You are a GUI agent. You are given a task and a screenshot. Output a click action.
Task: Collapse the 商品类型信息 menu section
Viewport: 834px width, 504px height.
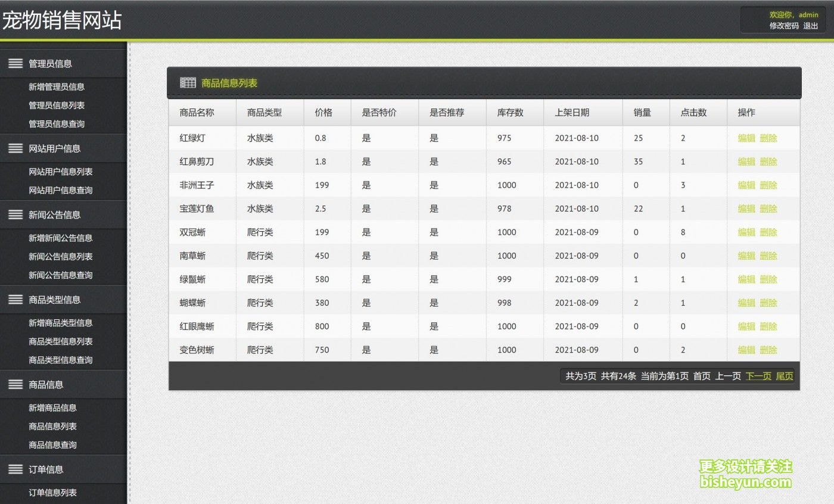click(63, 300)
